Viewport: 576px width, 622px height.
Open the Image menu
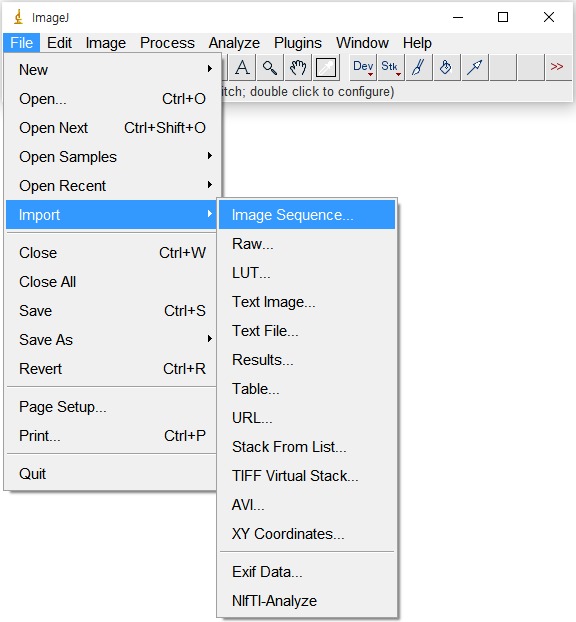tap(106, 43)
